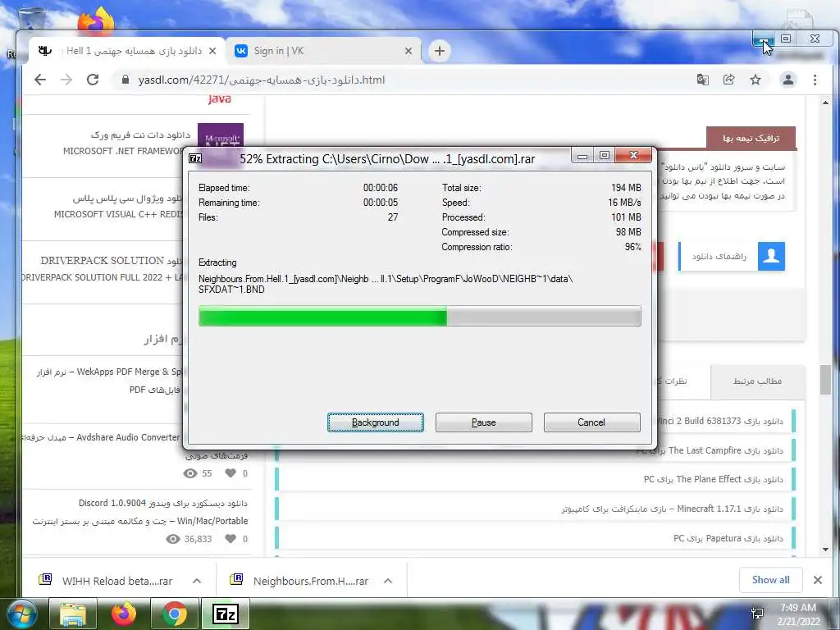840x630 pixels.
Task: Open File Explorer from the taskbar
Action: (73, 614)
